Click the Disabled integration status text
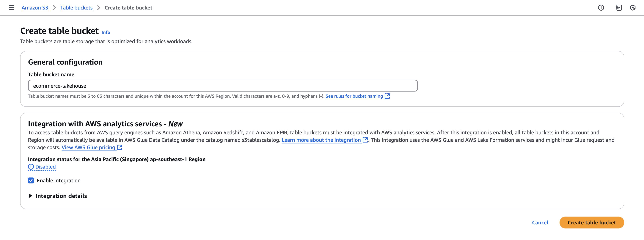 [45, 167]
